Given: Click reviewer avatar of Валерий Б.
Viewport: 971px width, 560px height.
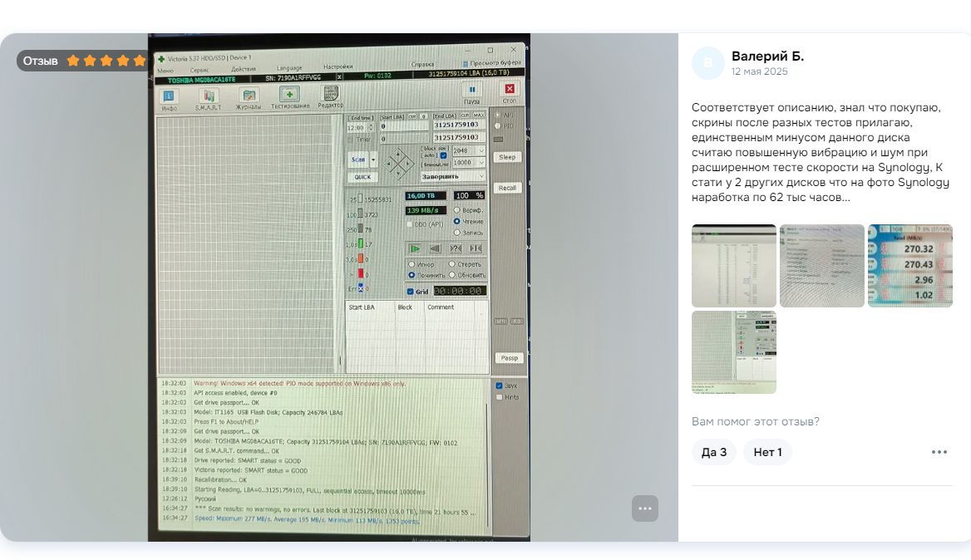Looking at the screenshot, I should (707, 63).
